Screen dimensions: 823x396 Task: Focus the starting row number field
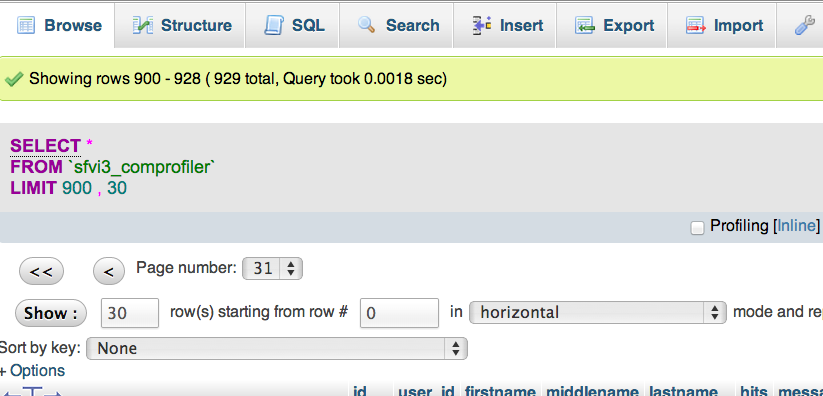pos(399,313)
